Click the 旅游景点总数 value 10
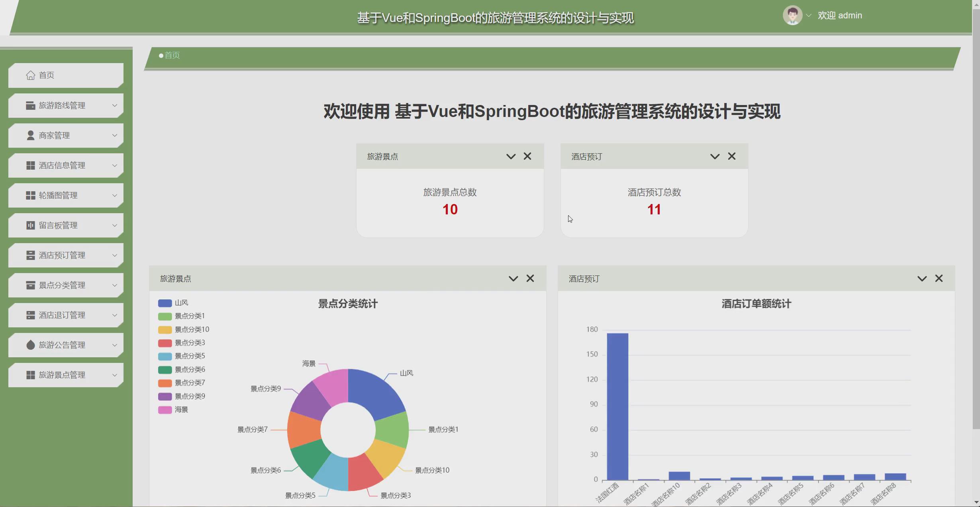The image size is (980, 507). point(450,209)
